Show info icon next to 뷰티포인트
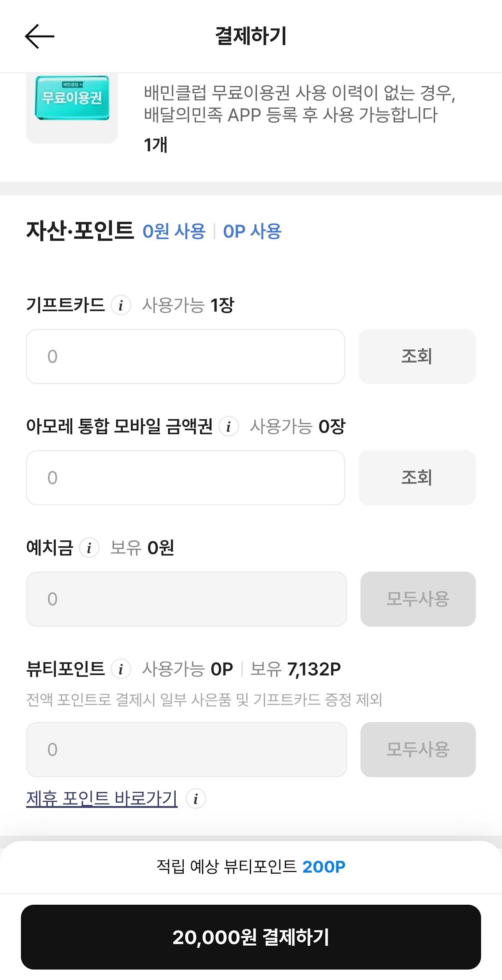This screenshot has width=502, height=980. pos(121,669)
